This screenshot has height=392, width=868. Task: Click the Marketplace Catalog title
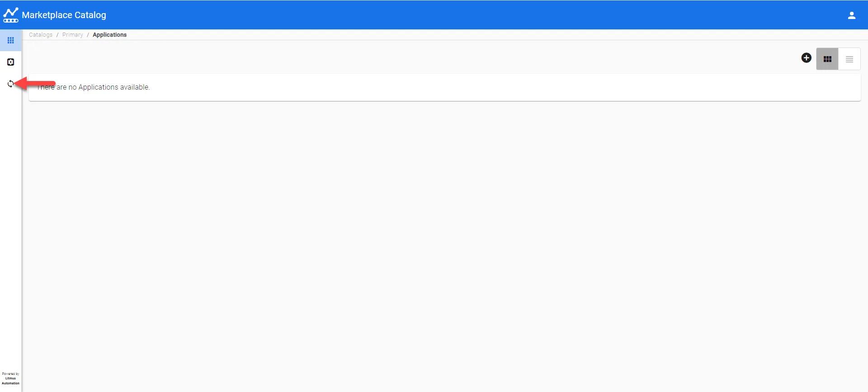pyautogui.click(x=64, y=15)
